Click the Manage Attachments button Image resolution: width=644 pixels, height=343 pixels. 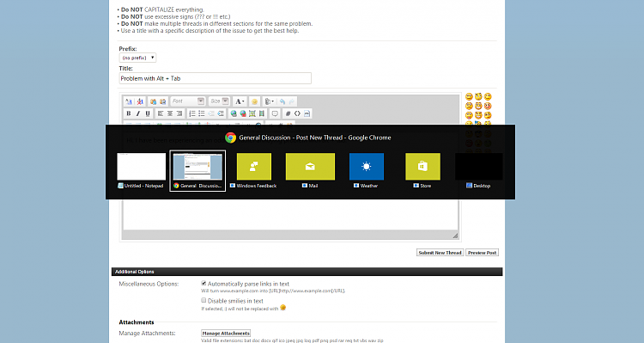[226, 334]
